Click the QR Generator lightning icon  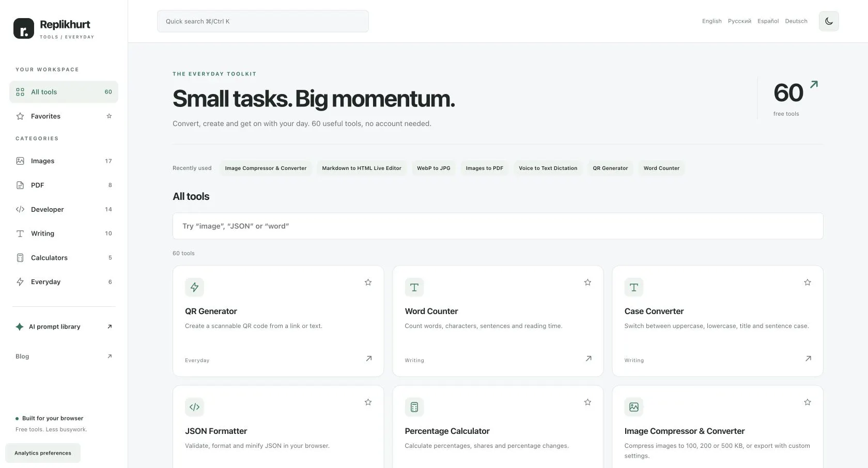194,287
